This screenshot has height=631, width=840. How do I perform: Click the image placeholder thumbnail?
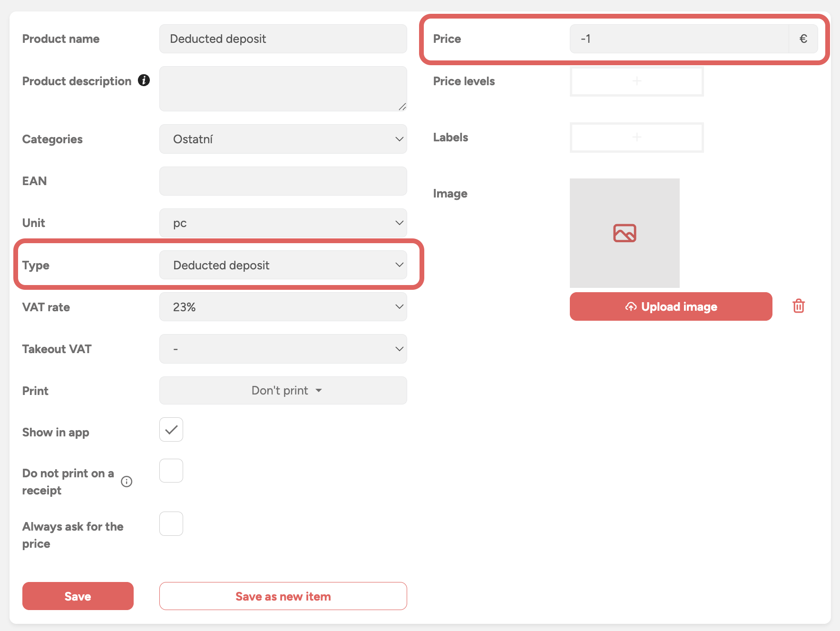pos(624,233)
